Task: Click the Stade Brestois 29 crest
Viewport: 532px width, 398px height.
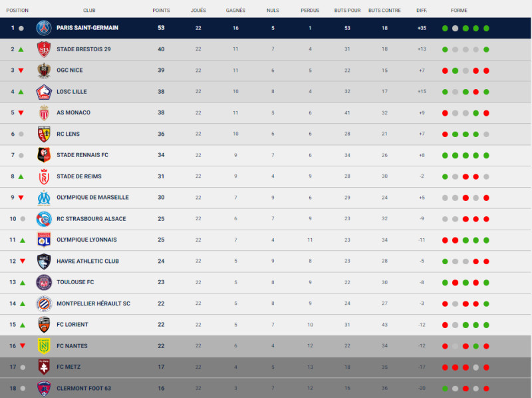Action: (44, 49)
